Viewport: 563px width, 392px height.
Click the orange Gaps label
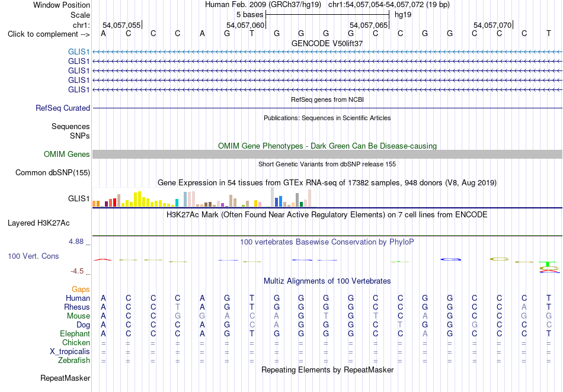[x=81, y=289]
